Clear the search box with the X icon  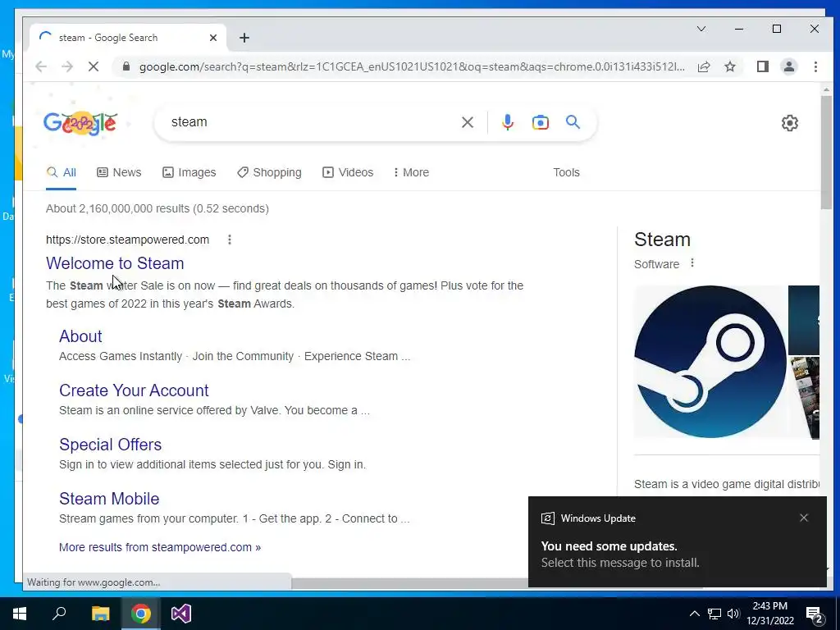tap(467, 122)
